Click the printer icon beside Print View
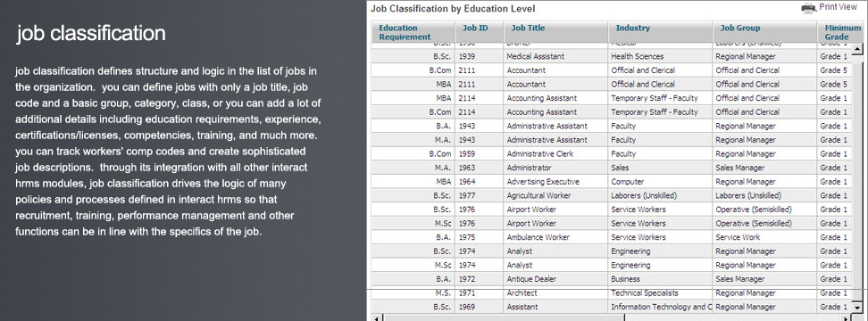868x321 pixels. click(x=809, y=8)
